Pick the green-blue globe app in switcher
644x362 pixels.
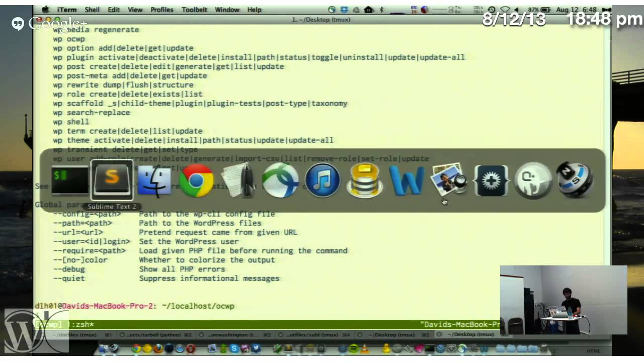click(280, 180)
